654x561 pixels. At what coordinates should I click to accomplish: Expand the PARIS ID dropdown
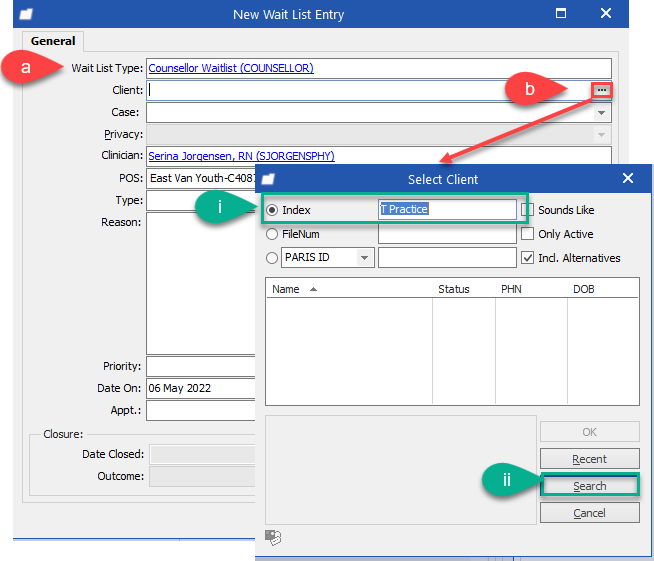(x=364, y=258)
